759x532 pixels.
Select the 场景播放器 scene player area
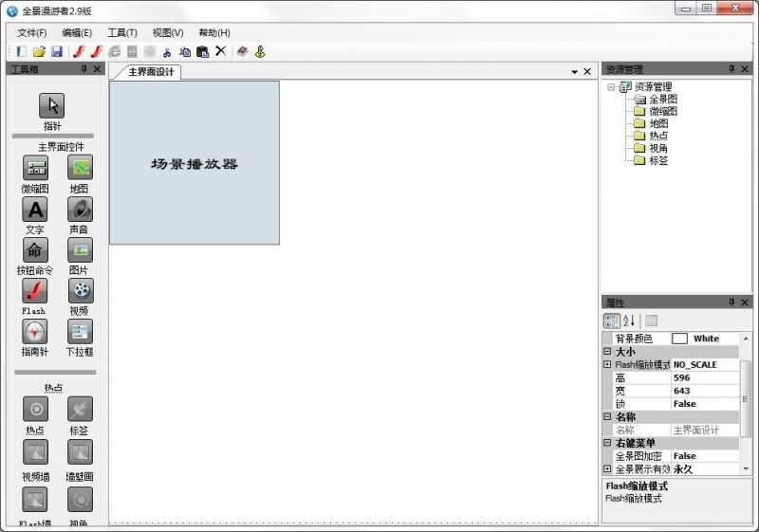pyautogui.click(x=194, y=162)
